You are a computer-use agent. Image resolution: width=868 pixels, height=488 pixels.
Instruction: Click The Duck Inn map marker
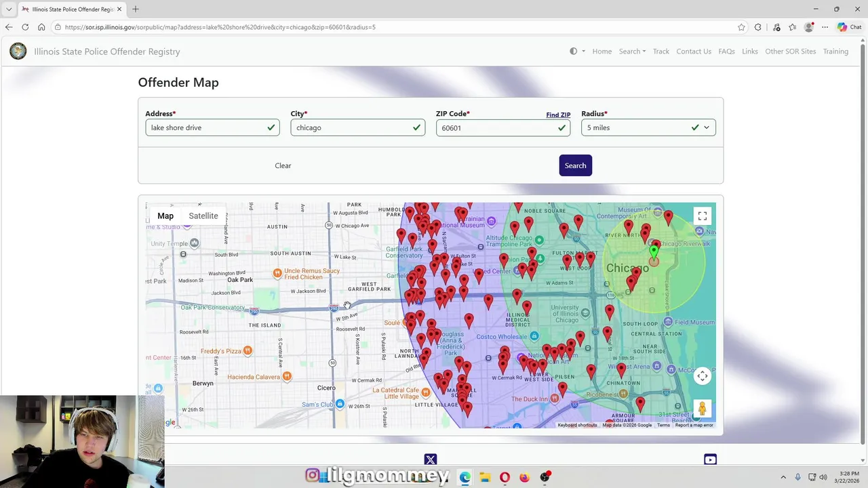tap(555, 399)
